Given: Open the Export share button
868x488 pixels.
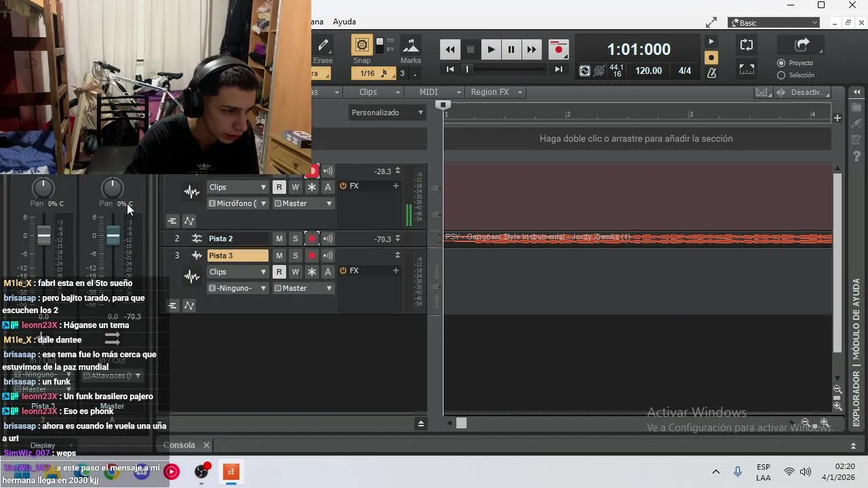Looking at the screenshot, I should coord(802,45).
